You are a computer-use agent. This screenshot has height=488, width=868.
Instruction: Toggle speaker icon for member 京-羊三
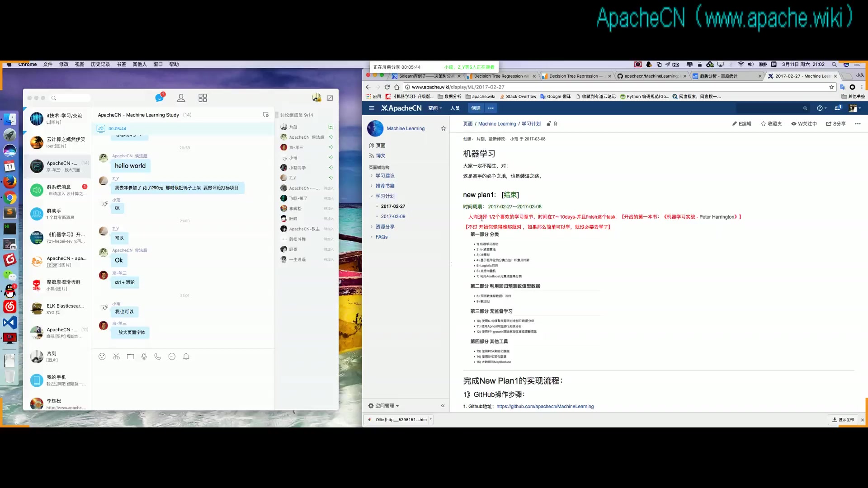(330, 147)
